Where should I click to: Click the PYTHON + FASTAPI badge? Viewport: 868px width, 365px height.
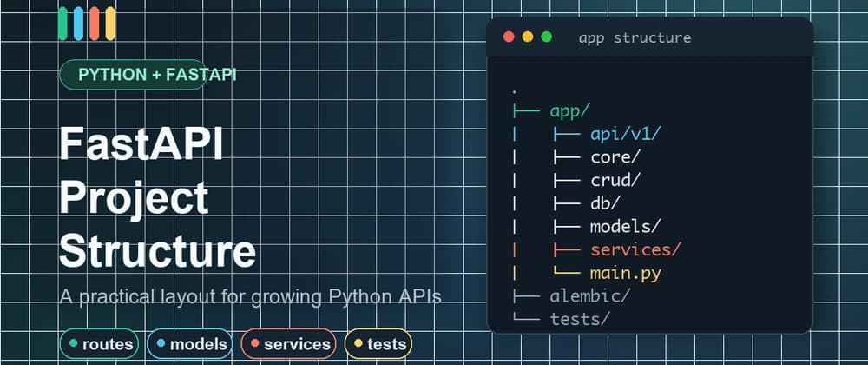[x=133, y=75]
